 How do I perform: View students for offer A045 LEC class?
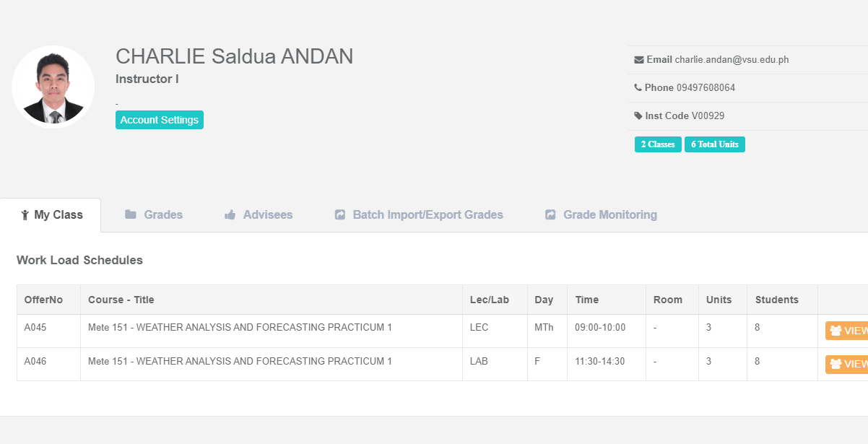tap(847, 331)
